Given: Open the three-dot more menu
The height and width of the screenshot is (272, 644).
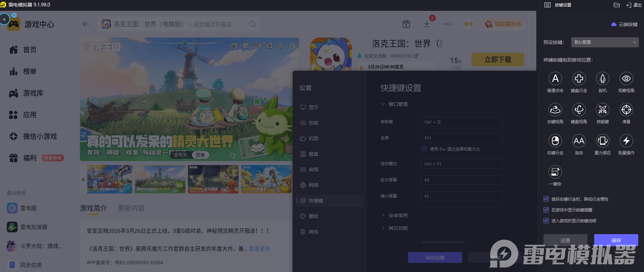Looking at the screenshot, I should 448,24.
